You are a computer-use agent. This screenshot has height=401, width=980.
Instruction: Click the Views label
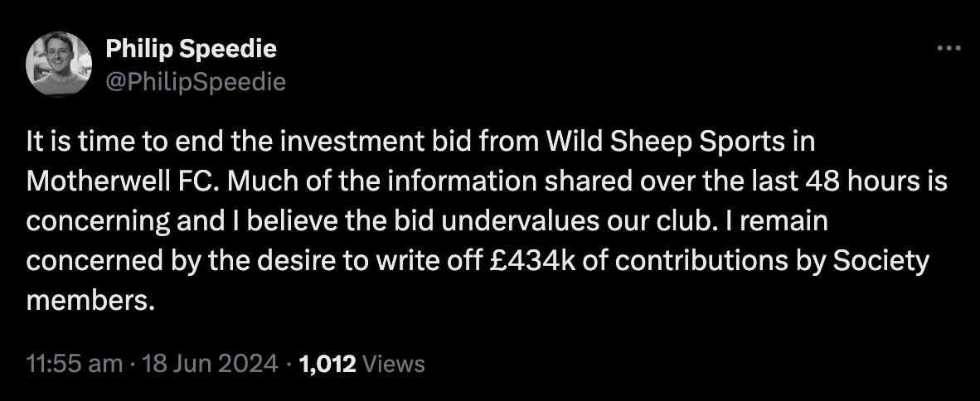[x=394, y=364]
